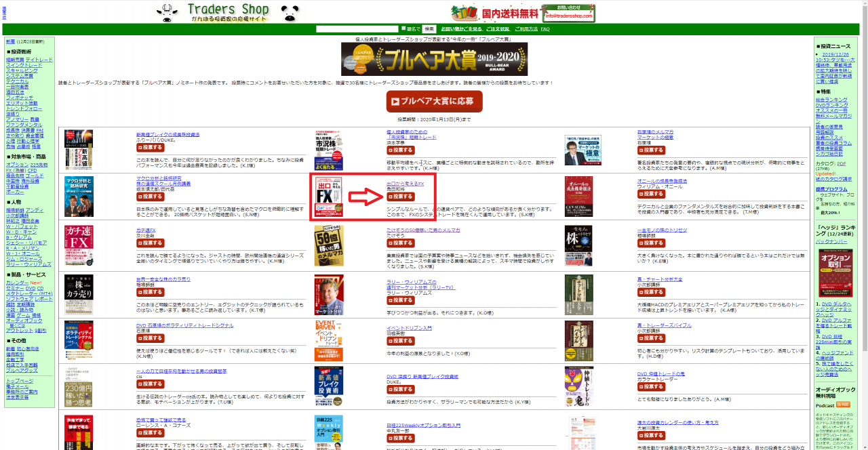Open トレンドフォロー in left sidebar

coord(24,108)
